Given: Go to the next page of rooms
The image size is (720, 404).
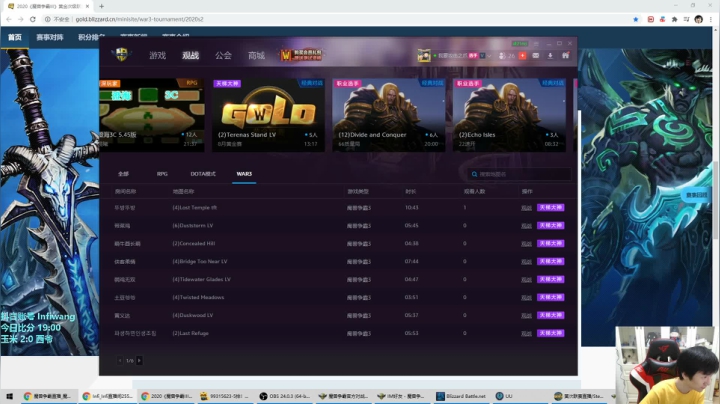Looking at the screenshot, I should point(139,360).
